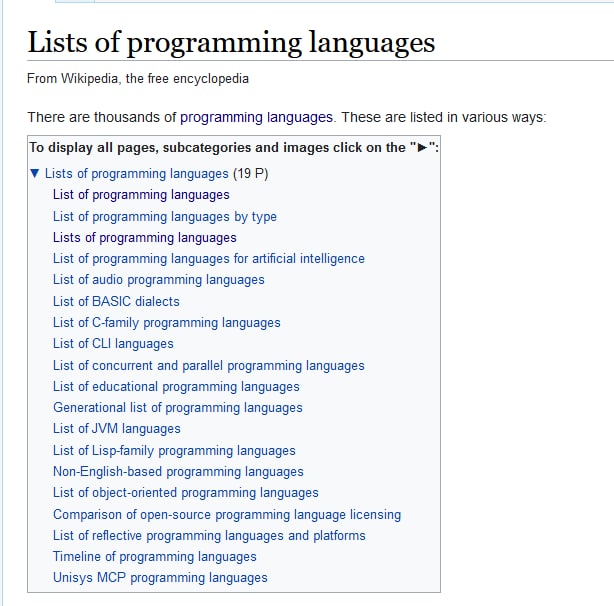Open List of JVM languages
Image resolution: width=614 pixels, height=606 pixels.
coord(117,429)
